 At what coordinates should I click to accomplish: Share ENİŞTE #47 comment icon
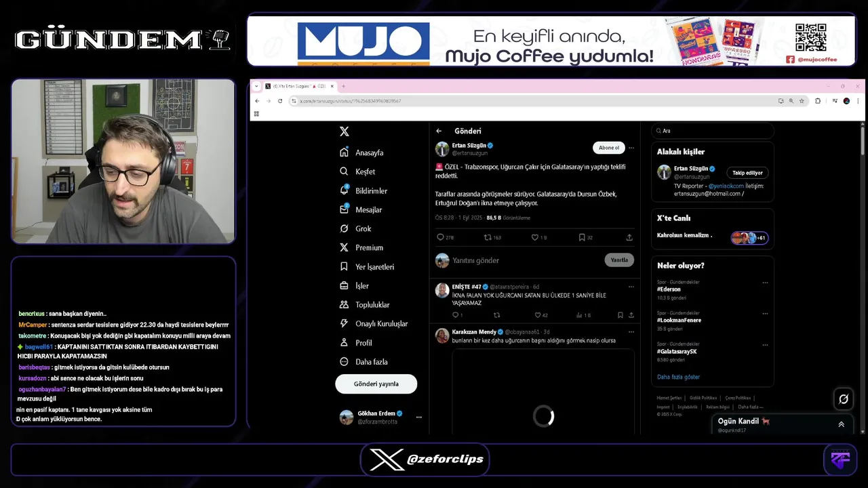[631, 315]
